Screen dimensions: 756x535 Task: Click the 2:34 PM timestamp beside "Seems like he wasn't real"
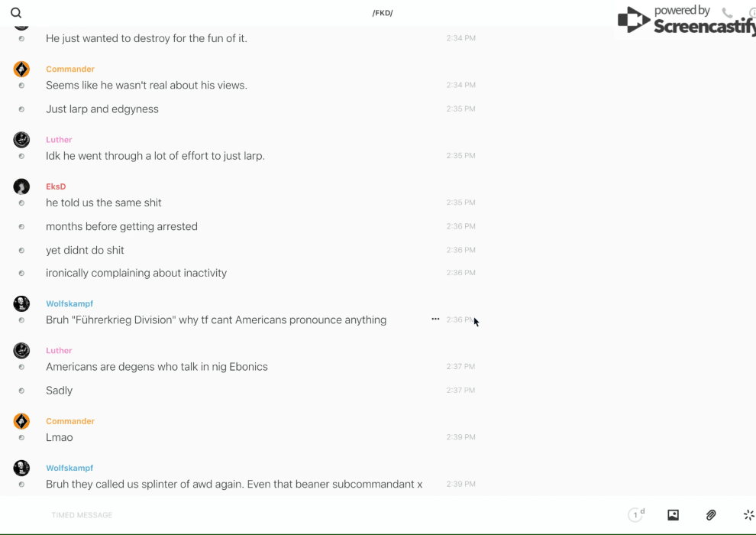click(x=460, y=85)
